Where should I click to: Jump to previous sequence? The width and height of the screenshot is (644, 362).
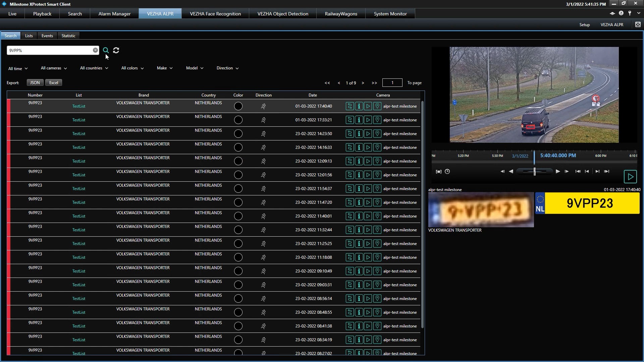(x=587, y=172)
